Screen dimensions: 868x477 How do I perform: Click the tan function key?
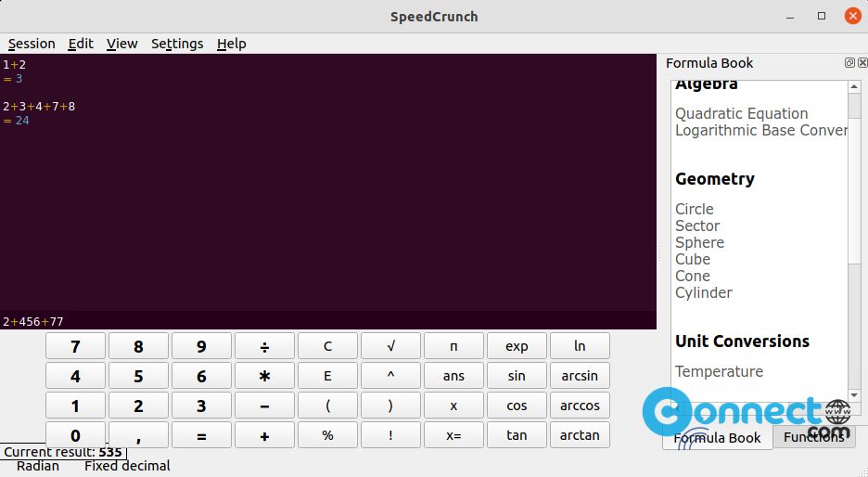point(517,435)
